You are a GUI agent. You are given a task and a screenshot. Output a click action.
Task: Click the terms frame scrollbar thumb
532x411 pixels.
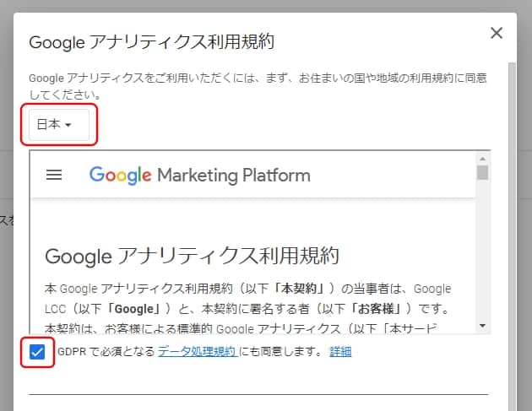click(482, 172)
